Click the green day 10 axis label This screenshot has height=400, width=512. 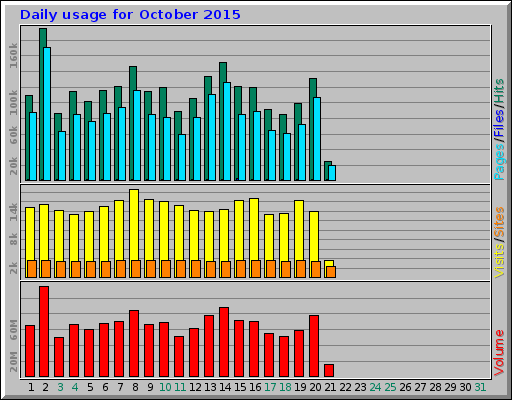click(x=165, y=387)
